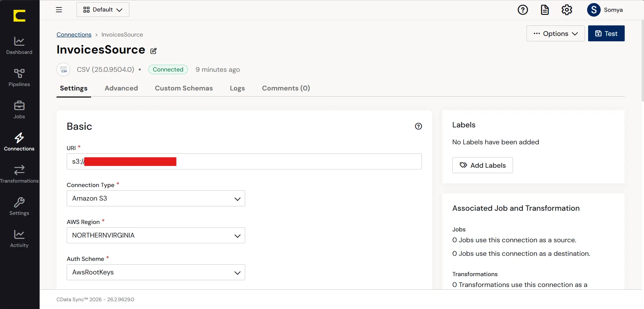
Task: Click the 'Associated Job and Transformation' heading
Action: coord(516,208)
